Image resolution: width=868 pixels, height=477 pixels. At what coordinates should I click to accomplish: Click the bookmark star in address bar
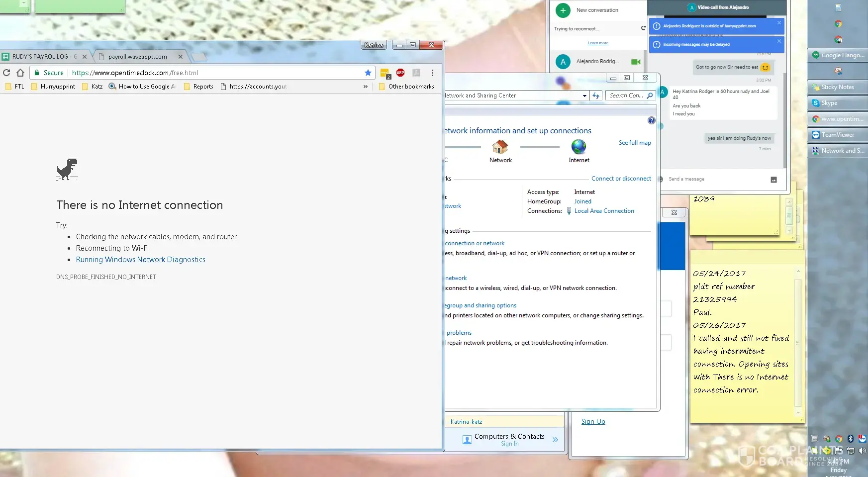[x=368, y=73]
